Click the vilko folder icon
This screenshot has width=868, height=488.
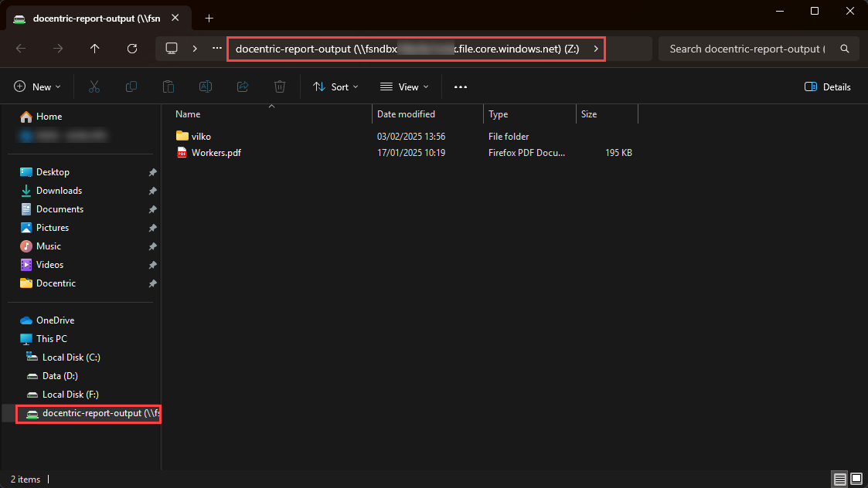[182, 136]
